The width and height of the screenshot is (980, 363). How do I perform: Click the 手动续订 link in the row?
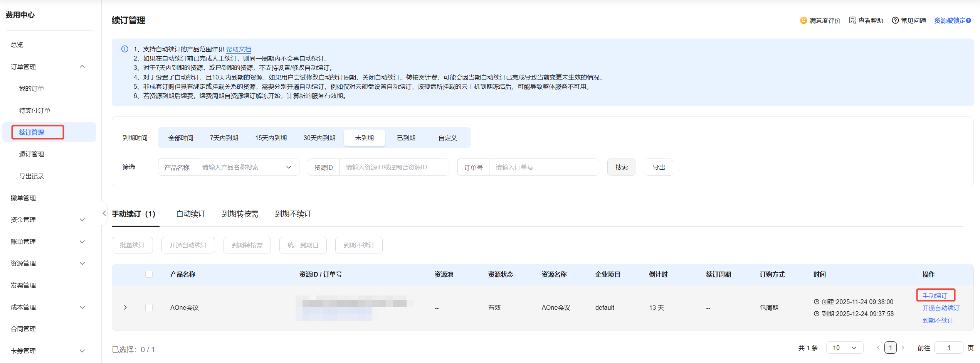pos(935,295)
